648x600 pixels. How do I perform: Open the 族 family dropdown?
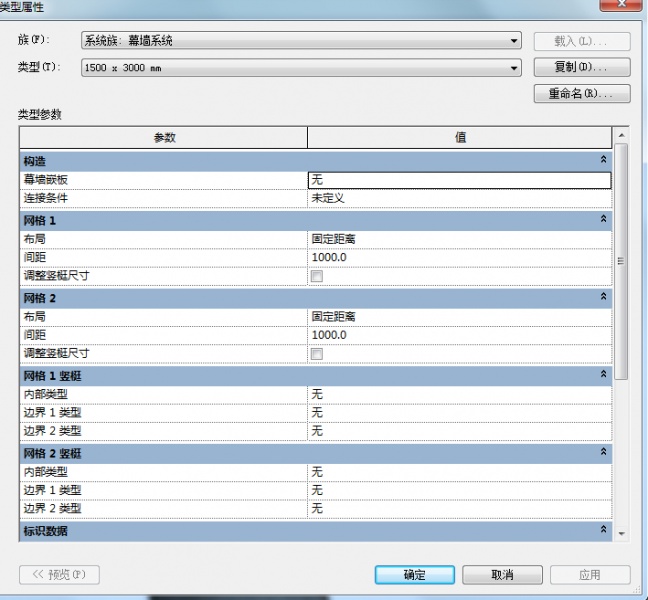[x=301, y=40]
